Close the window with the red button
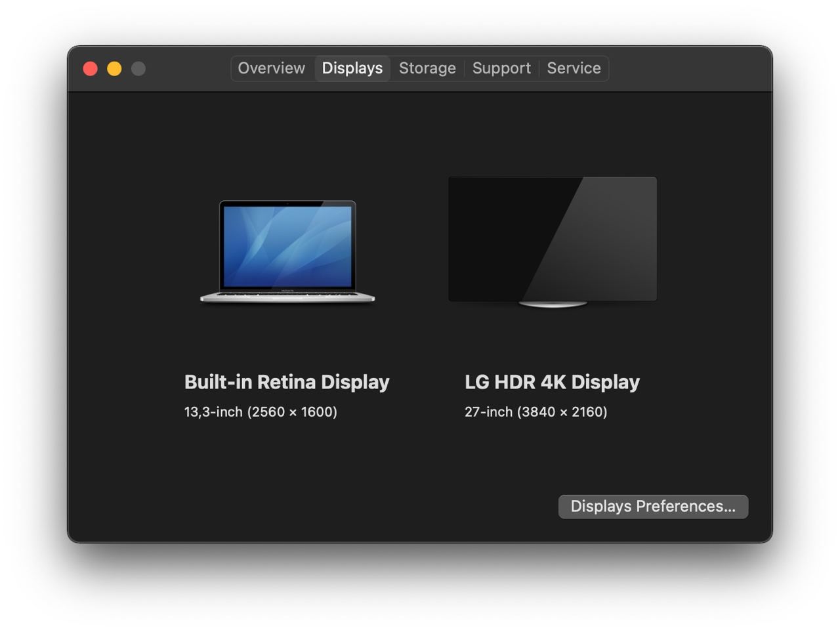The image size is (840, 632). [91, 69]
